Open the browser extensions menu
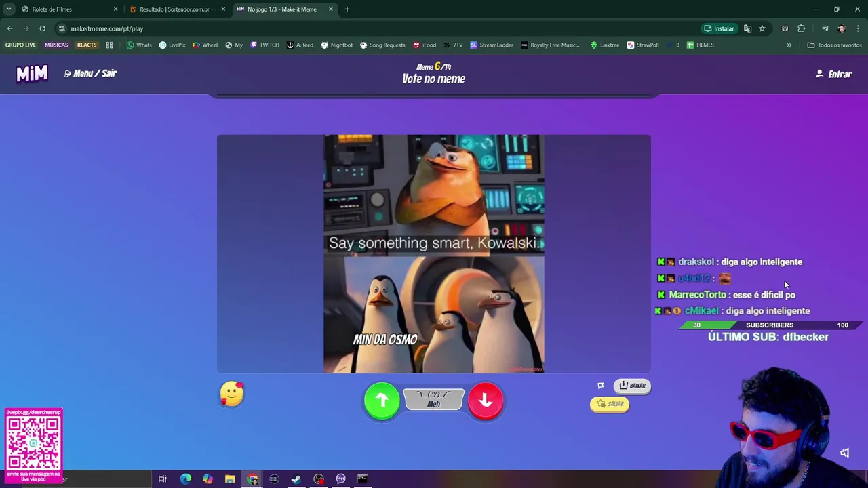 tap(801, 28)
